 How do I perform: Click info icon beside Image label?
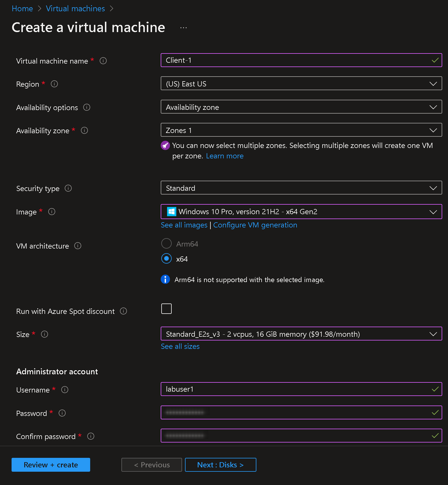(52, 212)
